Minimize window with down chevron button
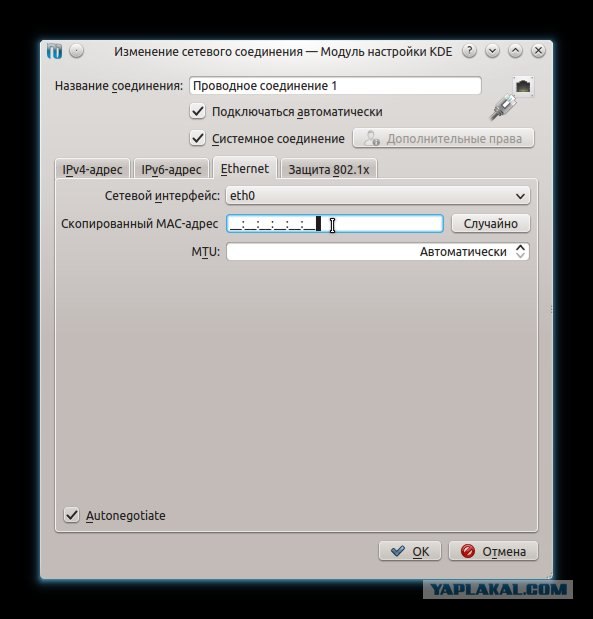The height and width of the screenshot is (619, 593). (x=492, y=51)
